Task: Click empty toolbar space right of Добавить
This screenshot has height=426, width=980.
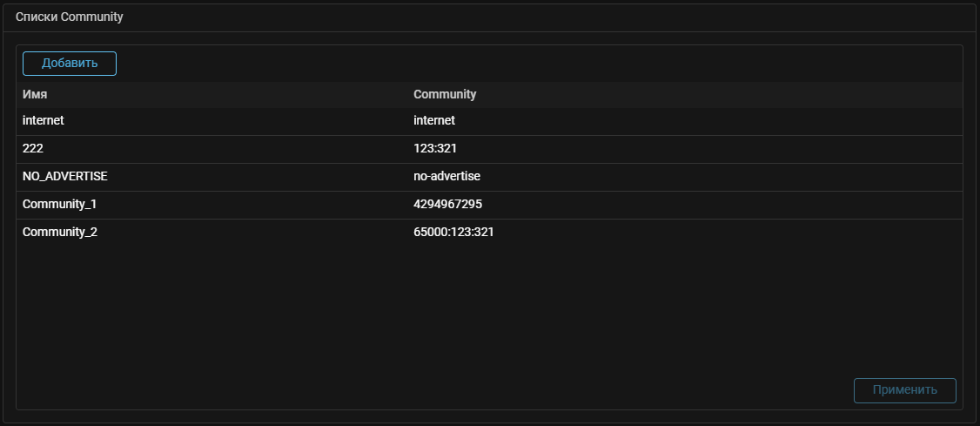Action: click(522, 64)
